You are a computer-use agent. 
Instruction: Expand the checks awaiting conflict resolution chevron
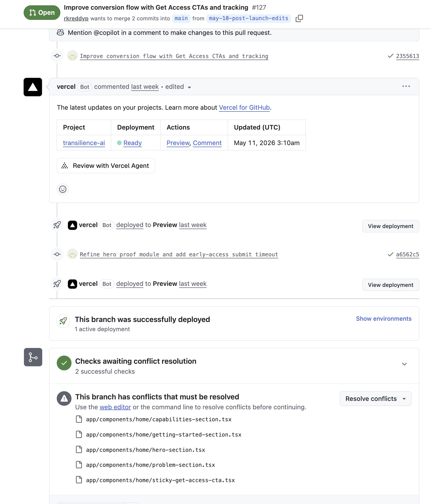point(404,364)
